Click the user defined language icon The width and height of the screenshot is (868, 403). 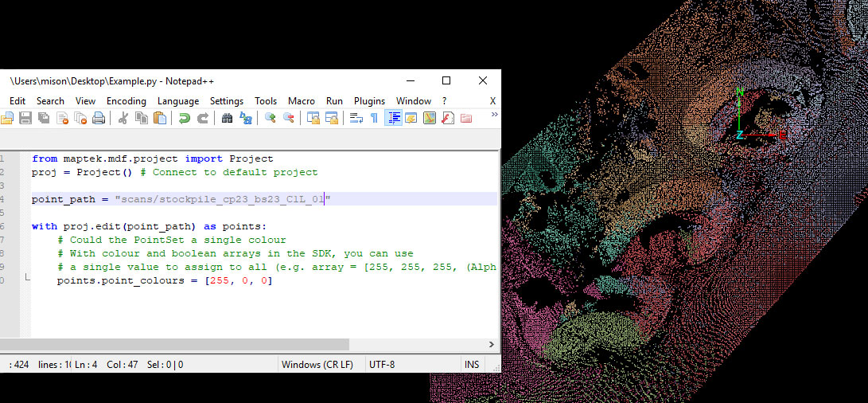coord(411,118)
